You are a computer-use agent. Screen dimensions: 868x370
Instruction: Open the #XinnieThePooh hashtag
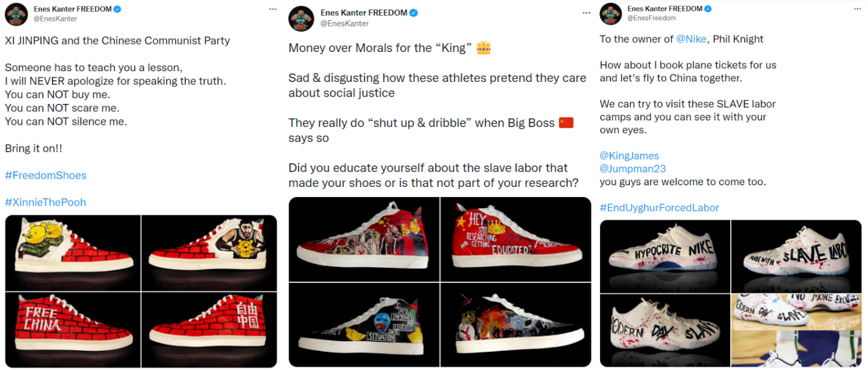(46, 202)
